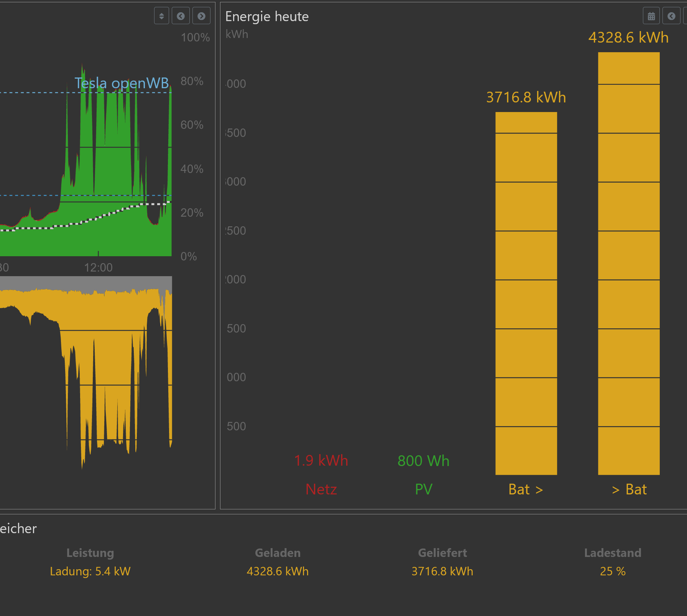The width and height of the screenshot is (687, 616).
Task: Select the Netz category label
Action: pyautogui.click(x=321, y=489)
